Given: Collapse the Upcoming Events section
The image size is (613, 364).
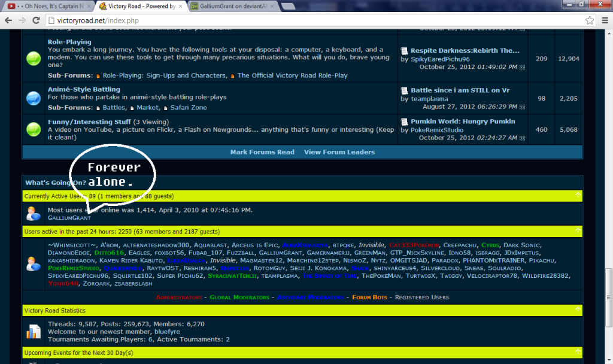Looking at the screenshot, I should pyautogui.click(x=578, y=353).
